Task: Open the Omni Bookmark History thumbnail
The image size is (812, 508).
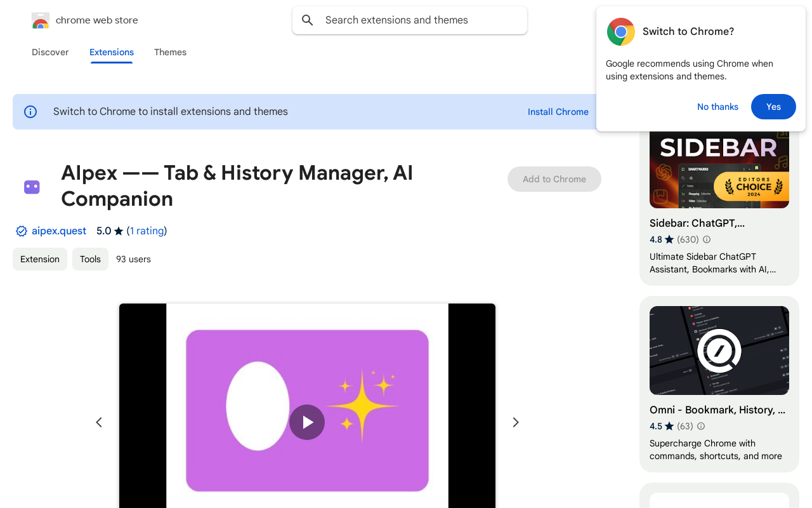Action: tap(719, 351)
